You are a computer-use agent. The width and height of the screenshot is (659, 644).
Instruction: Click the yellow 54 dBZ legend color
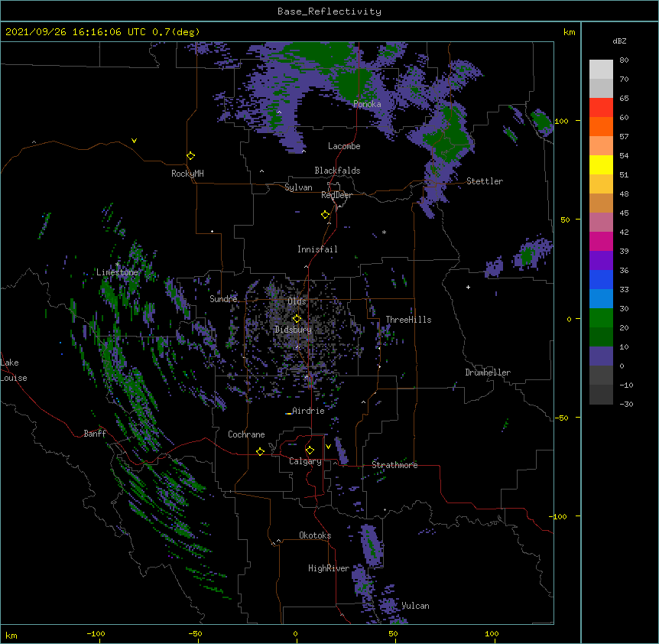pyautogui.click(x=601, y=164)
